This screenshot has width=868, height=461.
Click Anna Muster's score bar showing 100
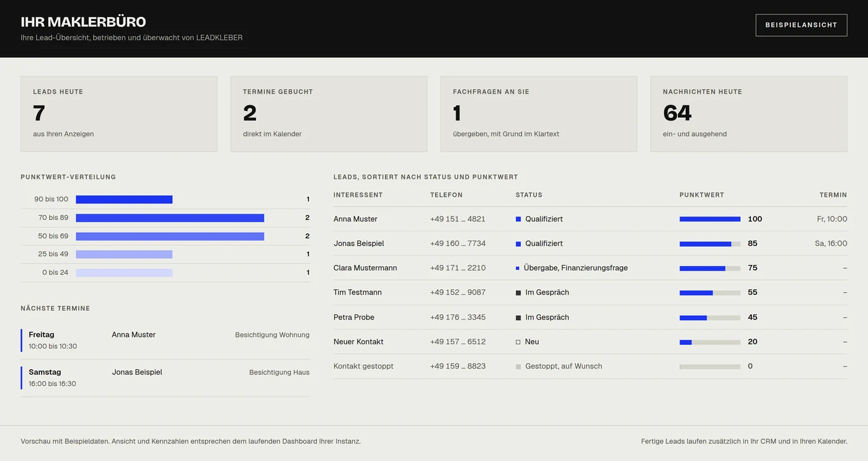click(710, 219)
